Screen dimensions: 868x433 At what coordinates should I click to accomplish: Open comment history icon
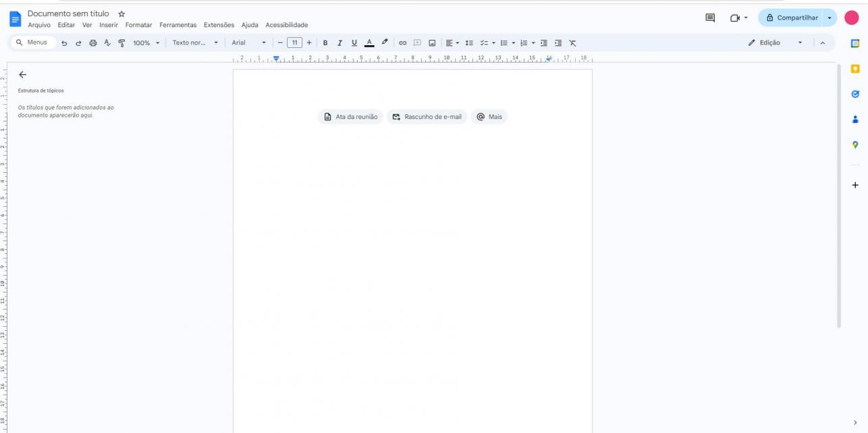710,18
